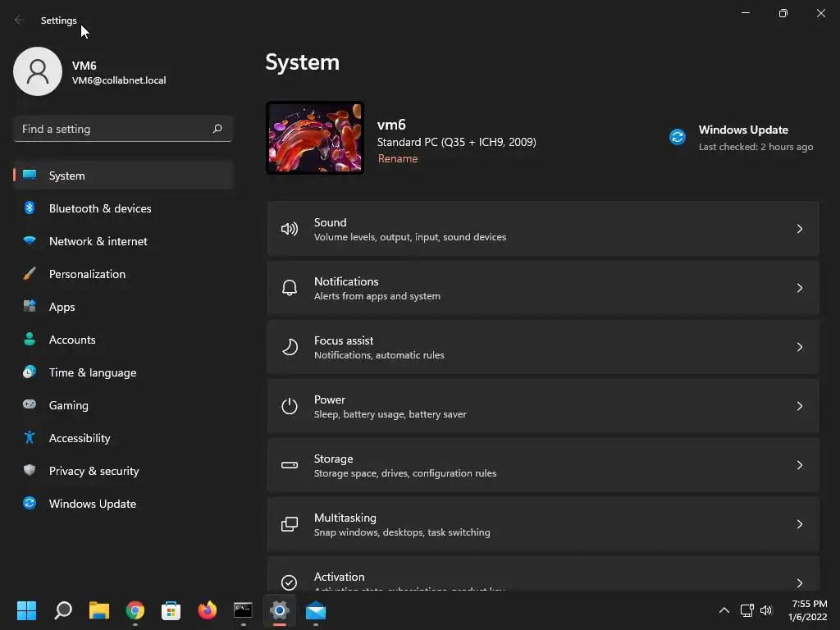Open Windows Update text in header
This screenshot has height=630, width=840.
743,130
